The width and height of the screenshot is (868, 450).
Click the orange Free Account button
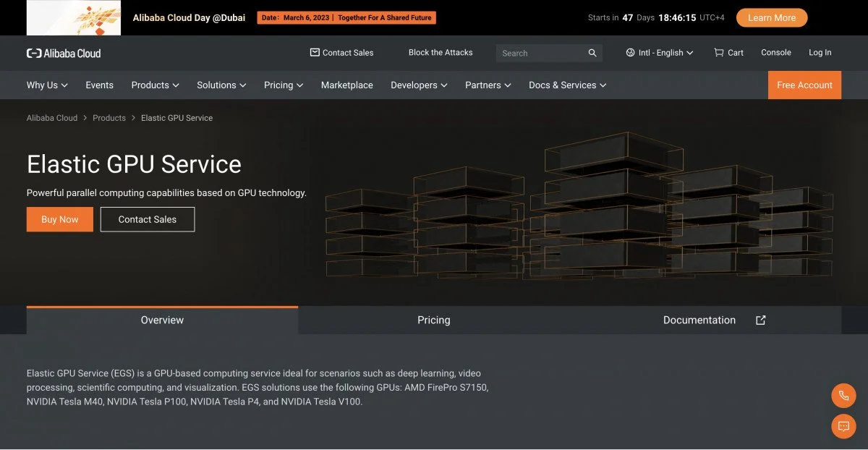coord(804,85)
